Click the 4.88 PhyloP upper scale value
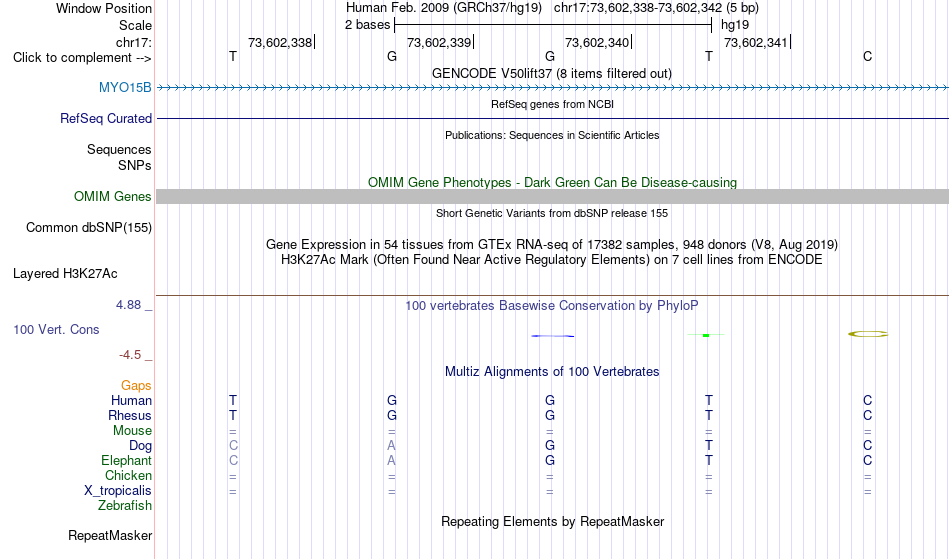Screen dimensions: 950x559 pyautogui.click(x=129, y=305)
